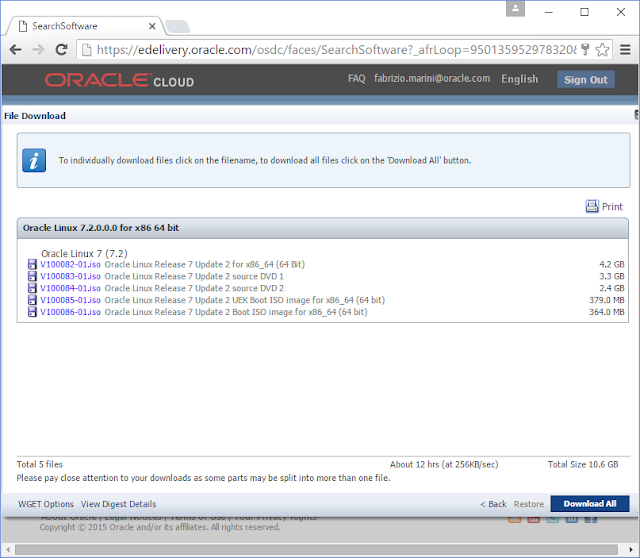This screenshot has height=558, width=640.
Task: Click the 'Total 5 files' text
Action: (x=40, y=465)
